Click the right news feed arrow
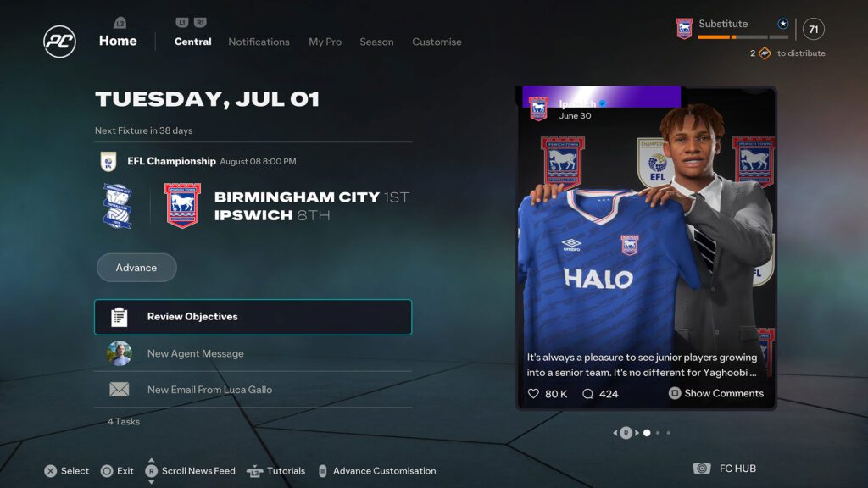This screenshot has height=488, width=868. click(637, 433)
